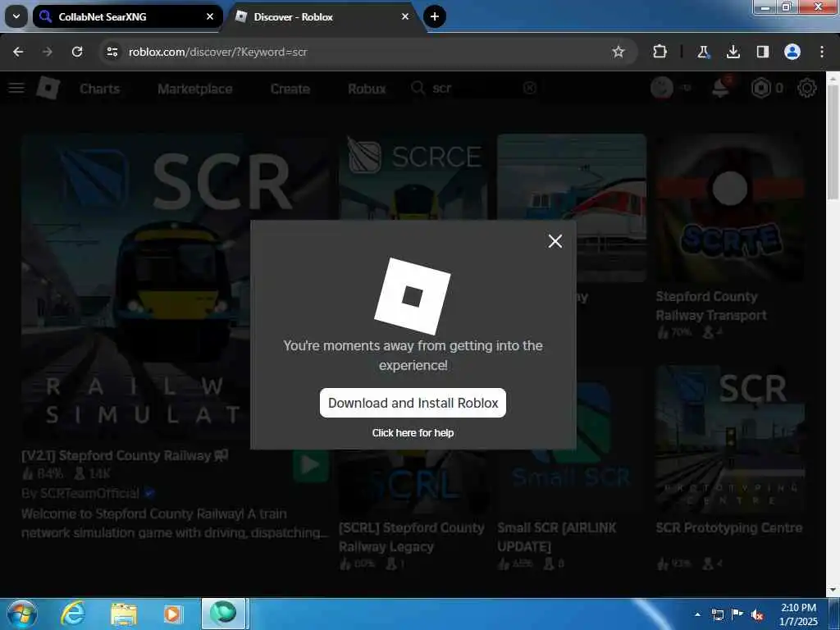Viewport: 840px width, 630px height.
Task: Open [SCRL] Stepford County Railway Legacy title
Action: point(412,537)
